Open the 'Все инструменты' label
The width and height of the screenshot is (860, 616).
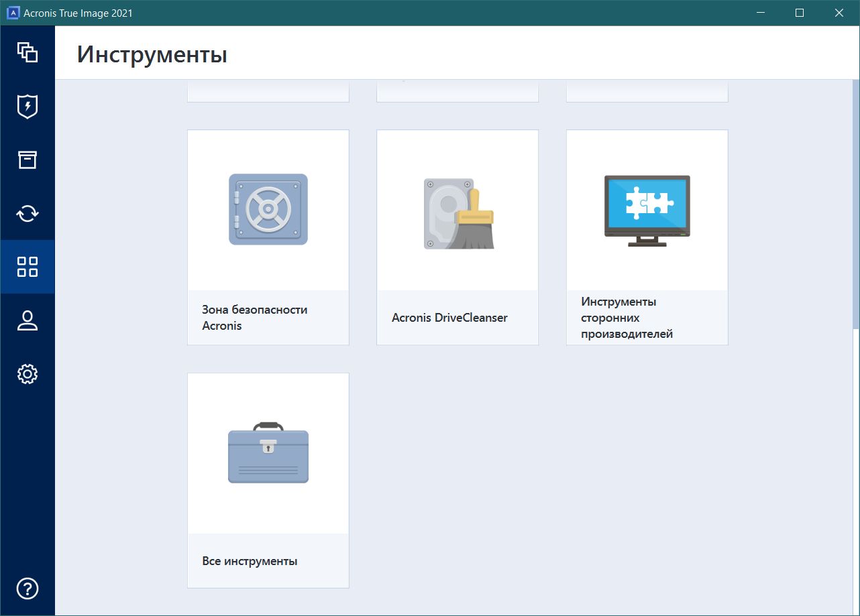coord(250,561)
